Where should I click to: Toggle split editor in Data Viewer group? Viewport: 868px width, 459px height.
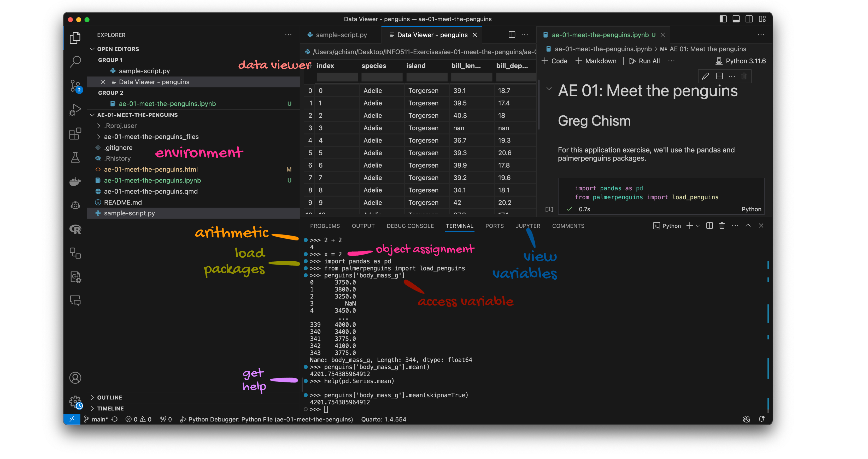(x=512, y=35)
